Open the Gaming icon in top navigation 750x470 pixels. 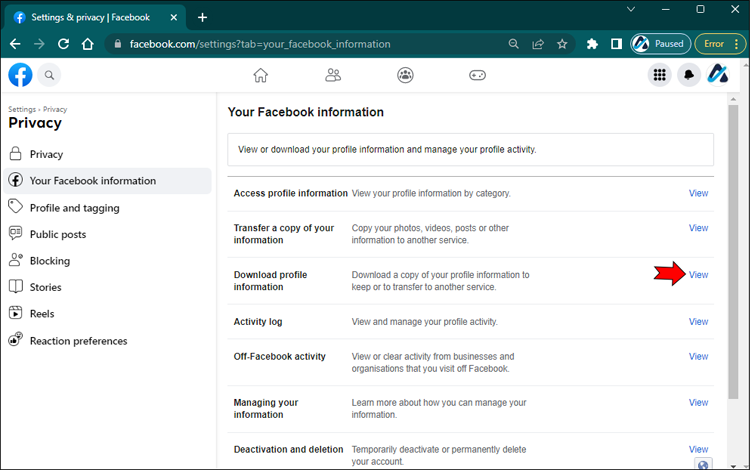click(x=478, y=75)
